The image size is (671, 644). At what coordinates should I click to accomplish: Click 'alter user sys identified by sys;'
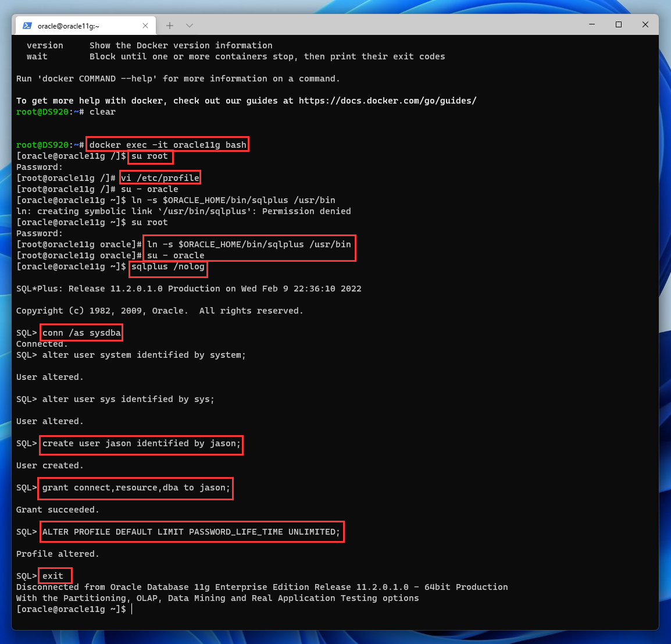pos(128,399)
